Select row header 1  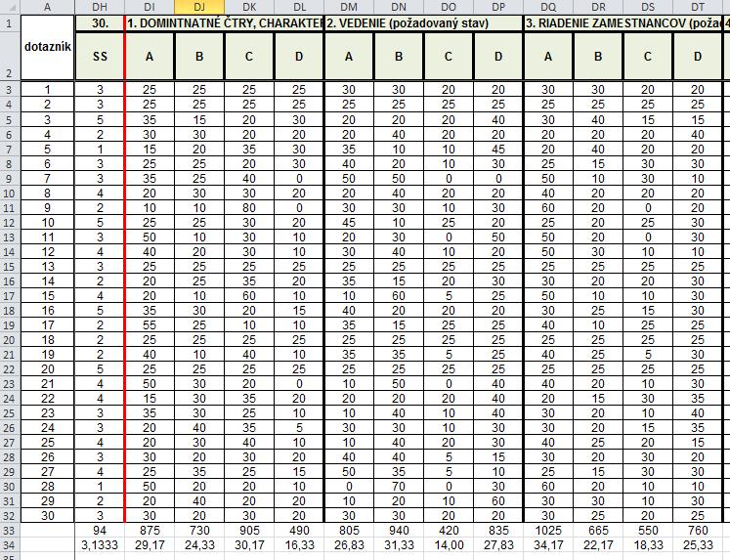[10, 23]
